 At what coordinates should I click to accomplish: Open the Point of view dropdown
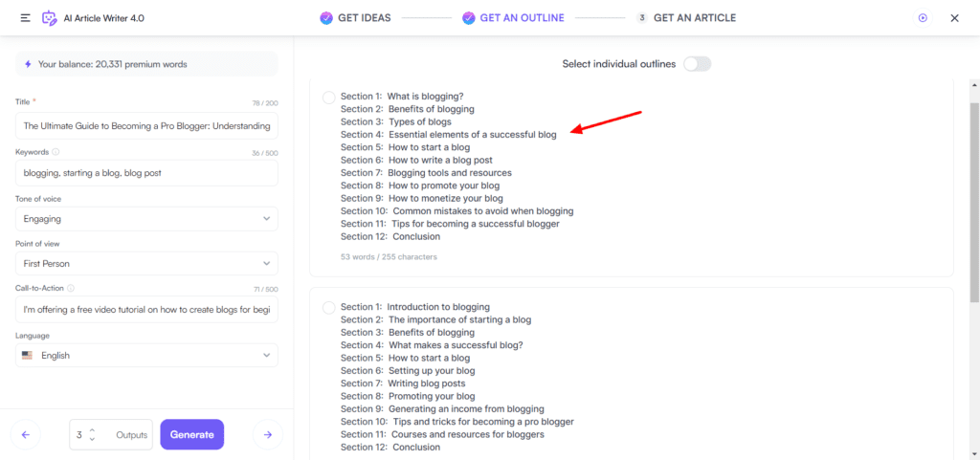click(x=146, y=263)
